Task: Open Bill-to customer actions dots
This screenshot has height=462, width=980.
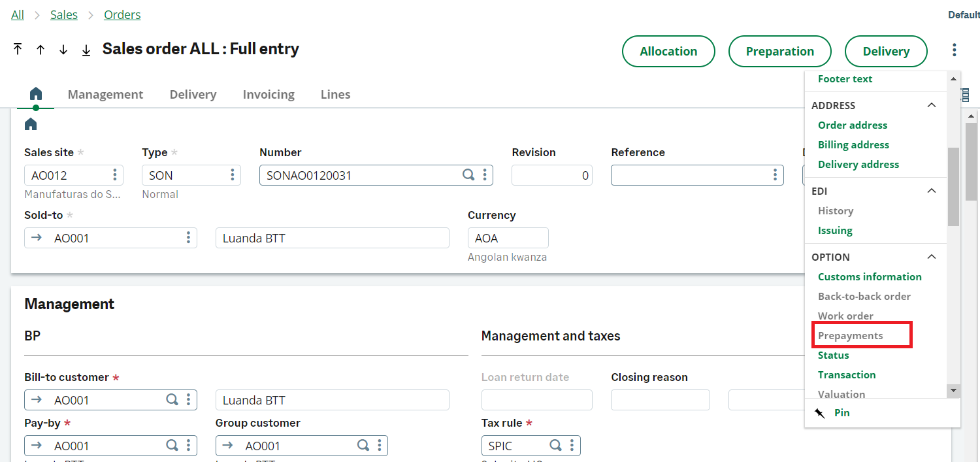Action: 188,400
